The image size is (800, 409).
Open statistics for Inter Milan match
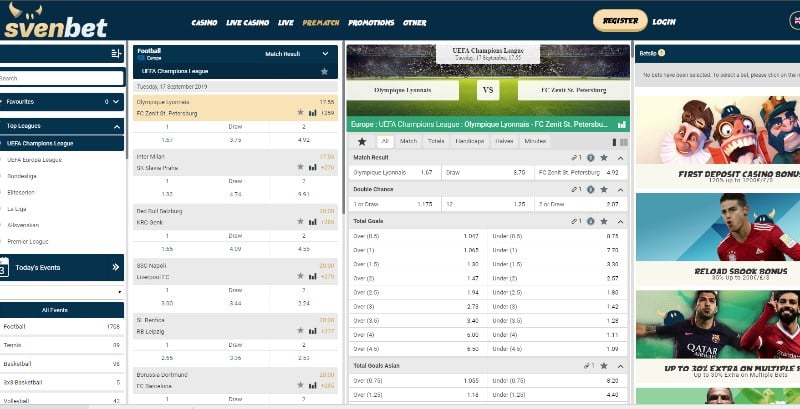[313, 167]
